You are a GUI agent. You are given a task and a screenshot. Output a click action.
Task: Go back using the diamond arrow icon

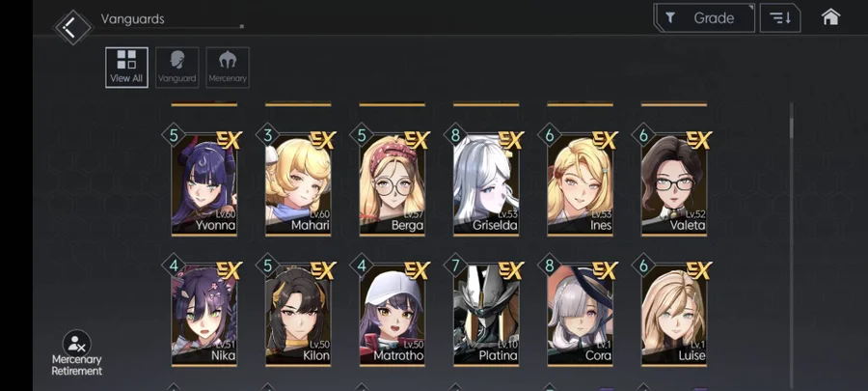[72, 27]
